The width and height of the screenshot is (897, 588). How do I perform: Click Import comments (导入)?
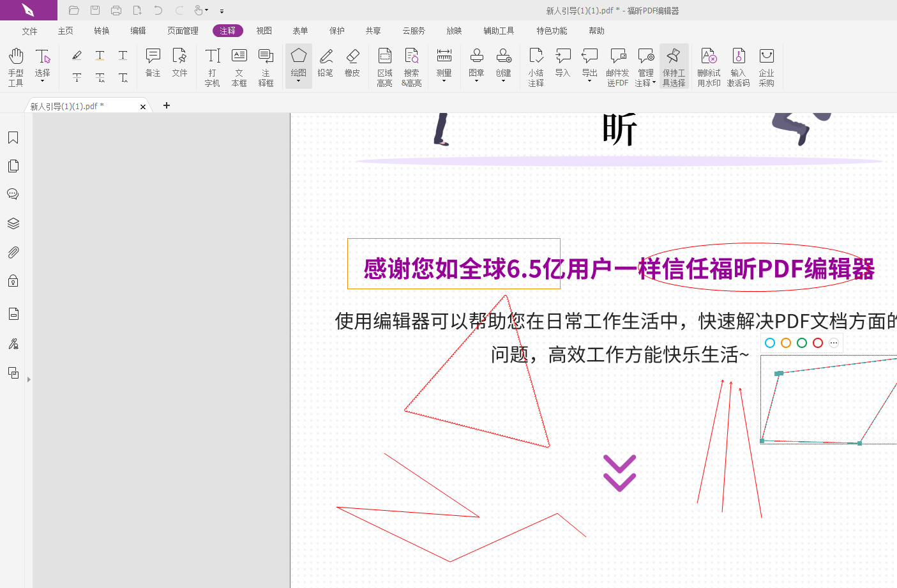point(562,63)
